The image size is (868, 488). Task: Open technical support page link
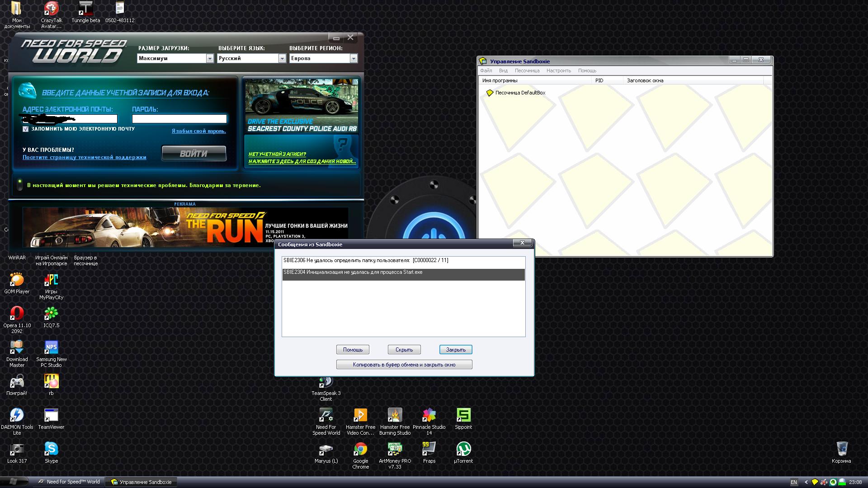tap(85, 157)
